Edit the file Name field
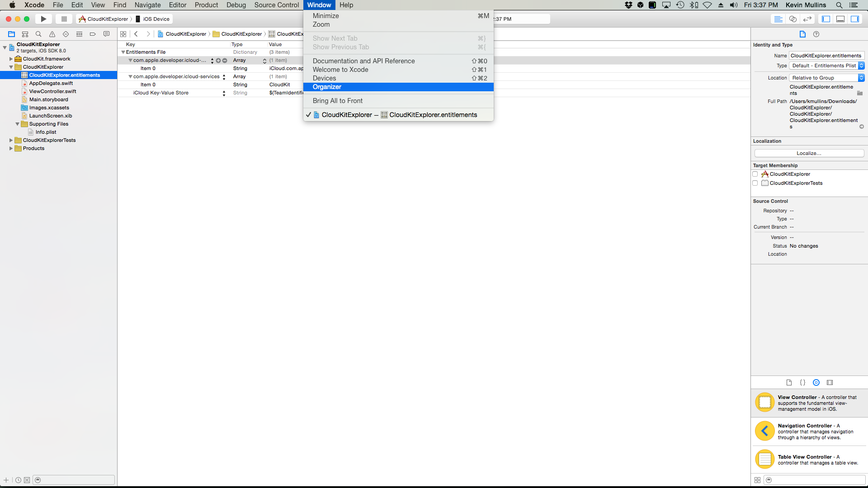Screen dimensions: 868x488 (x=827, y=56)
